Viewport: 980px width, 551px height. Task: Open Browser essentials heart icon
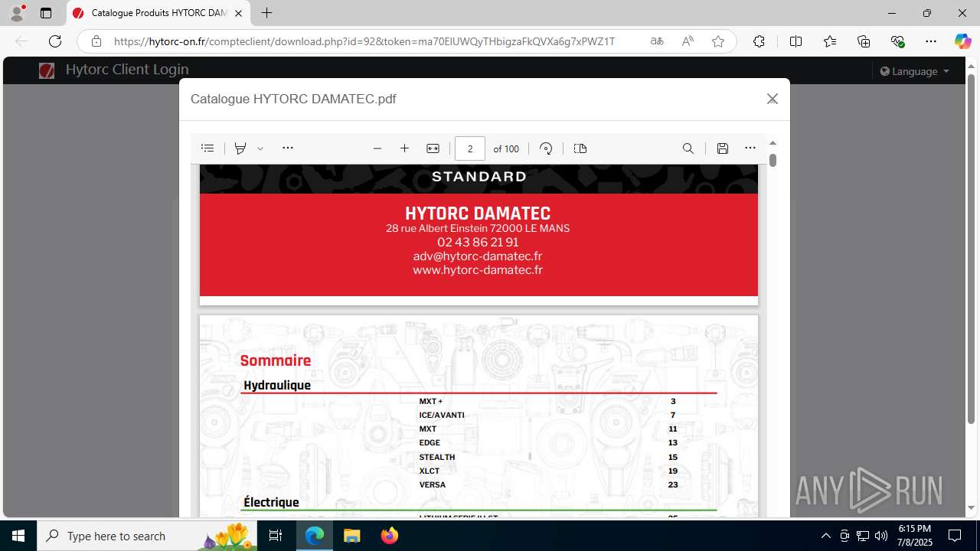(897, 41)
